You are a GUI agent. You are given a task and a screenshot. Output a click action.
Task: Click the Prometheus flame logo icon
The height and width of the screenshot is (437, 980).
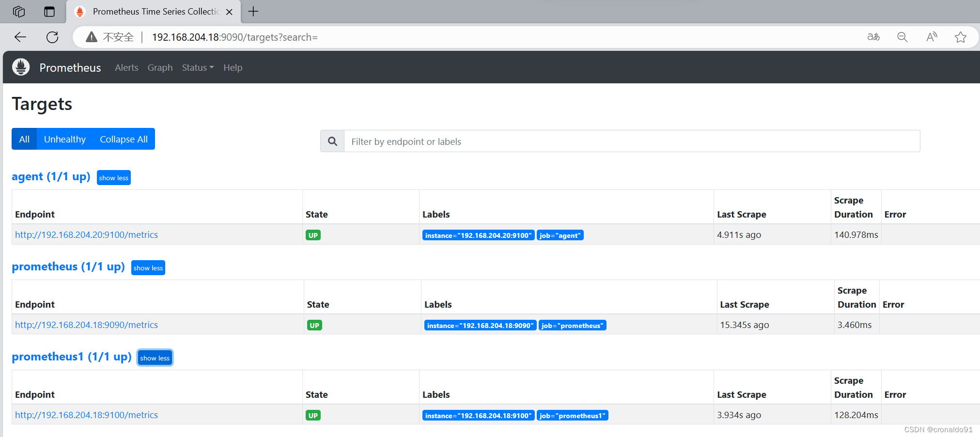pyautogui.click(x=21, y=67)
